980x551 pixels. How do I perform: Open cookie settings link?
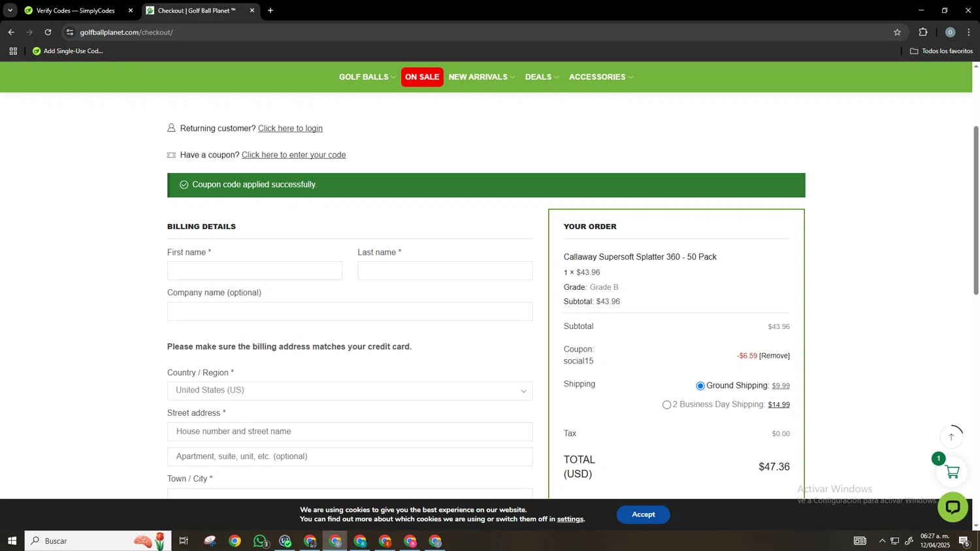click(x=570, y=520)
